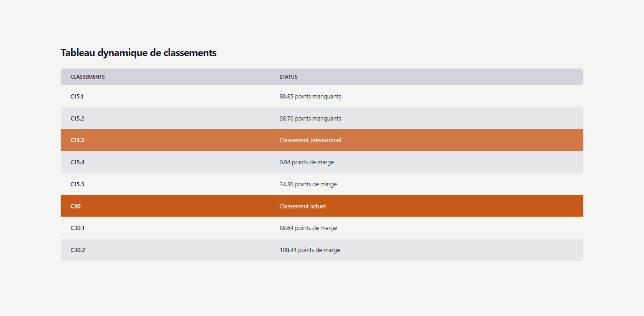Click the CLASSEMENTS column header

tap(87, 77)
